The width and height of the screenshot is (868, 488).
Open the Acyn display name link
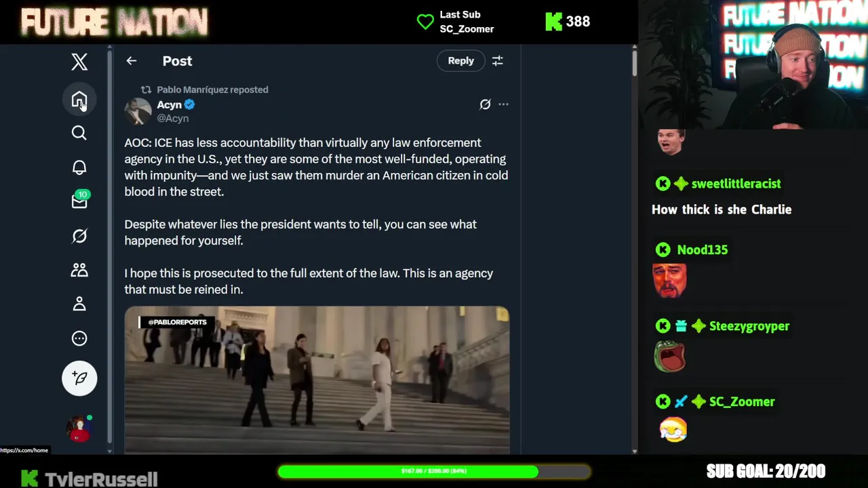coord(169,104)
